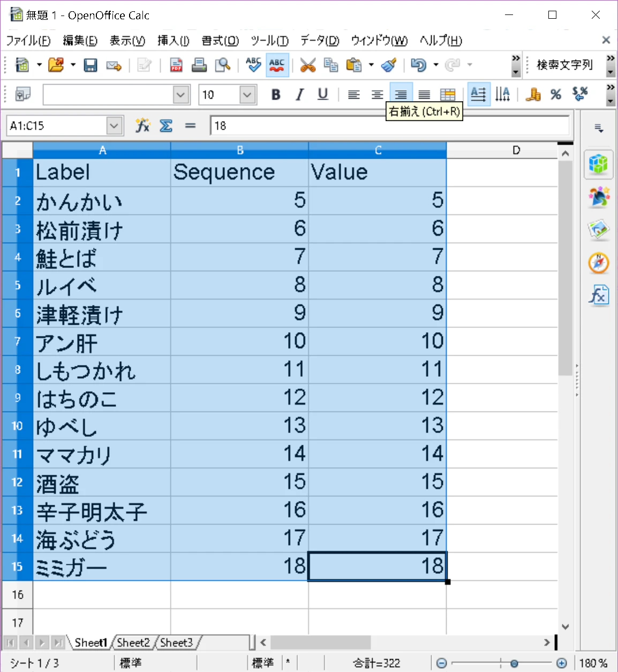
Task: Apply Currency number format icon
Action: 533,95
